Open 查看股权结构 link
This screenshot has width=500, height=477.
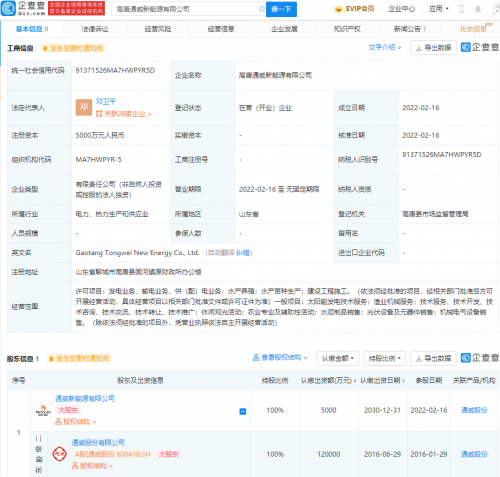tap(280, 358)
